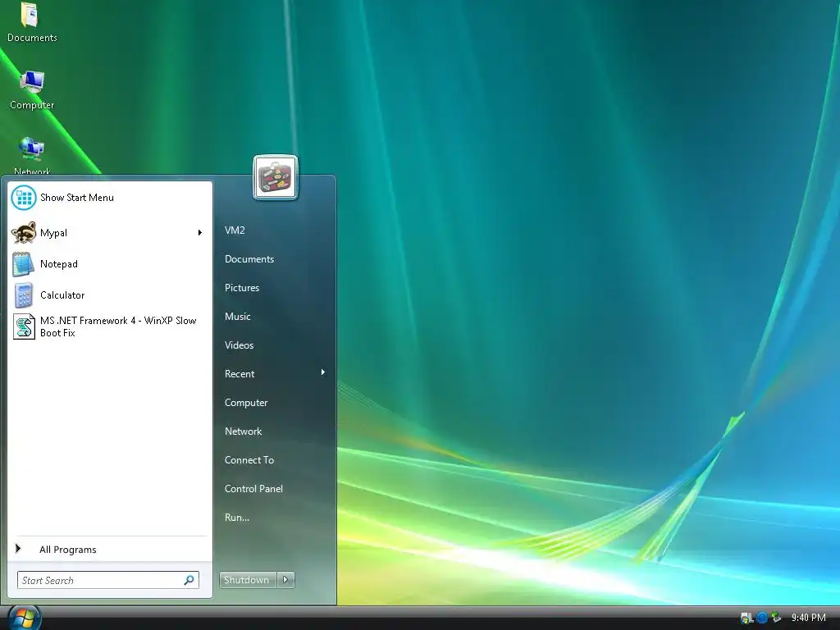Click the suitcase user account picture

276,177
